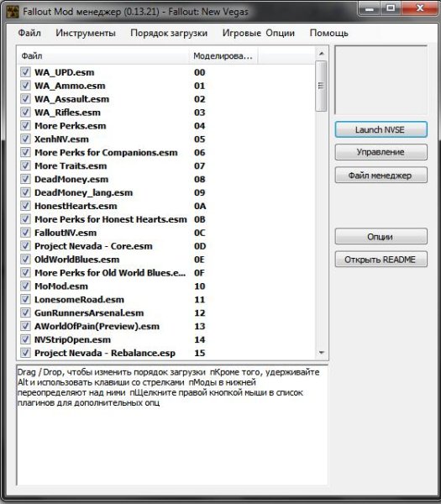Viewport: 441px width, 504px height.
Task: Sort by the Файл column header
Action: click(x=102, y=56)
